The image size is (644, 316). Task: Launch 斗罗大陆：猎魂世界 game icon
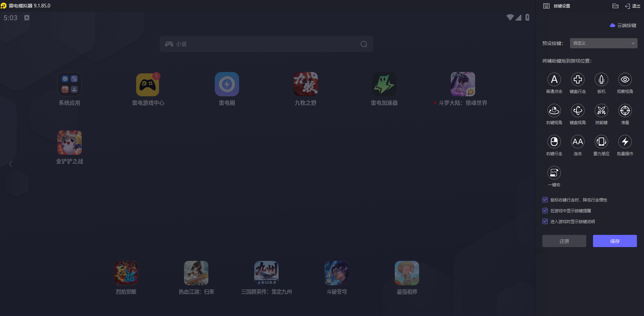(x=463, y=84)
